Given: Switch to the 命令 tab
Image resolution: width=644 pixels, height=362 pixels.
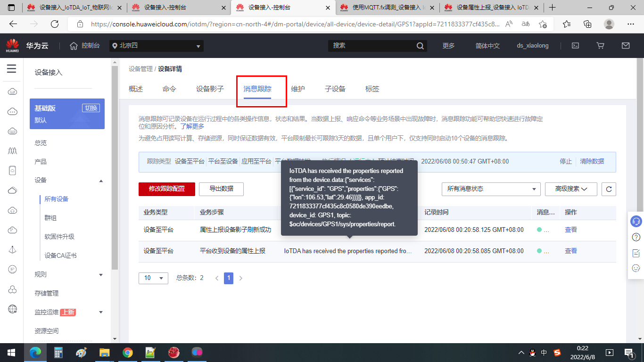Looking at the screenshot, I should point(169,89).
